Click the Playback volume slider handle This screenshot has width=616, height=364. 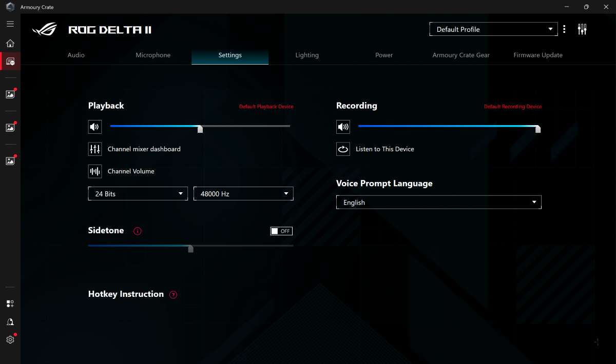pyautogui.click(x=200, y=129)
